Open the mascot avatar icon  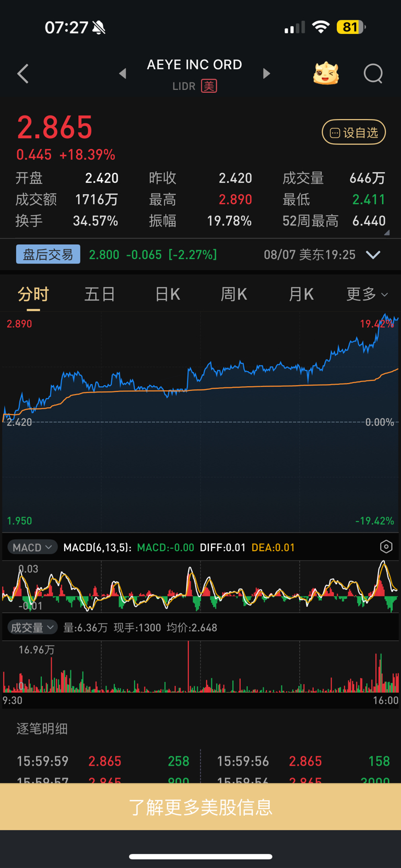(326, 74)
